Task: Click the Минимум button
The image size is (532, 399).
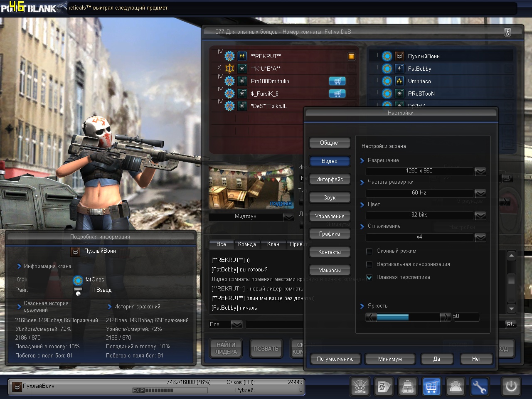Action: [390, 359]
